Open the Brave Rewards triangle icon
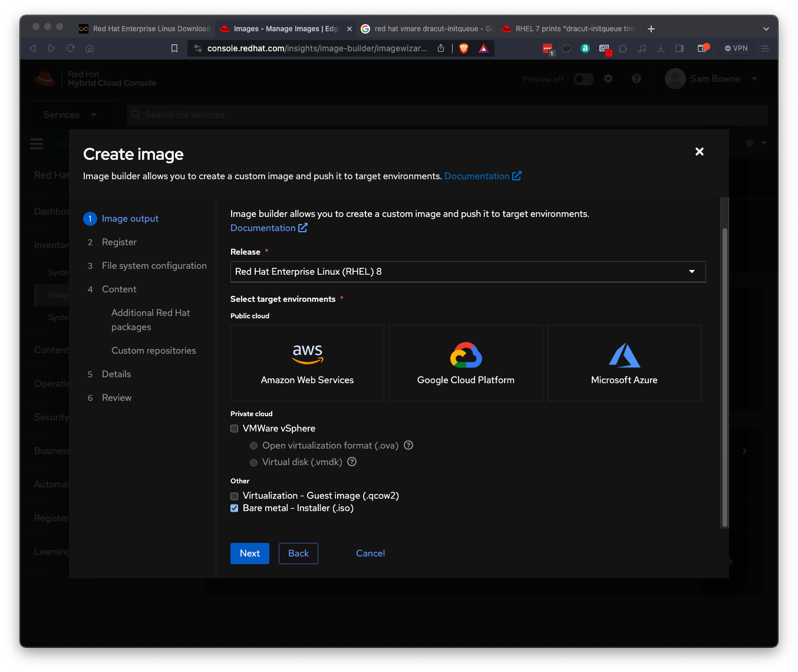This screenshot has height=672, width=798. (x=483, y=48)
